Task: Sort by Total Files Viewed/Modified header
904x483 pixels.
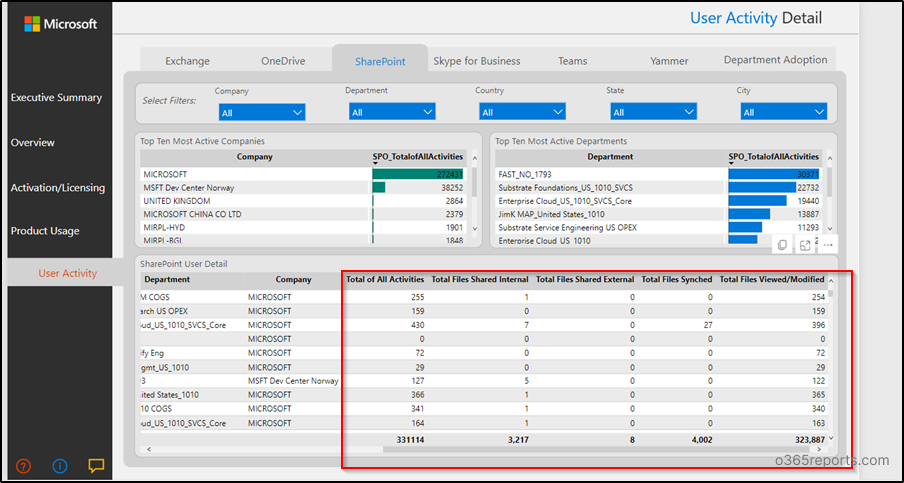Action: pyautogui.click(x=772, y=280)
